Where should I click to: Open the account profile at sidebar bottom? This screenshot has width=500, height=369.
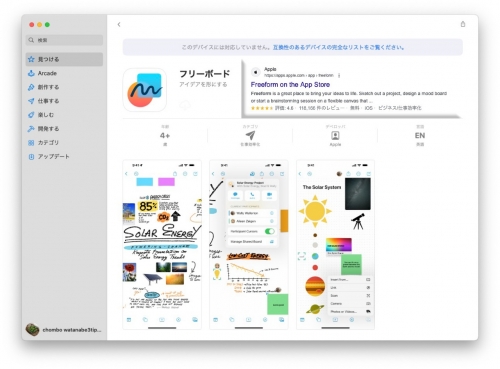64,330
